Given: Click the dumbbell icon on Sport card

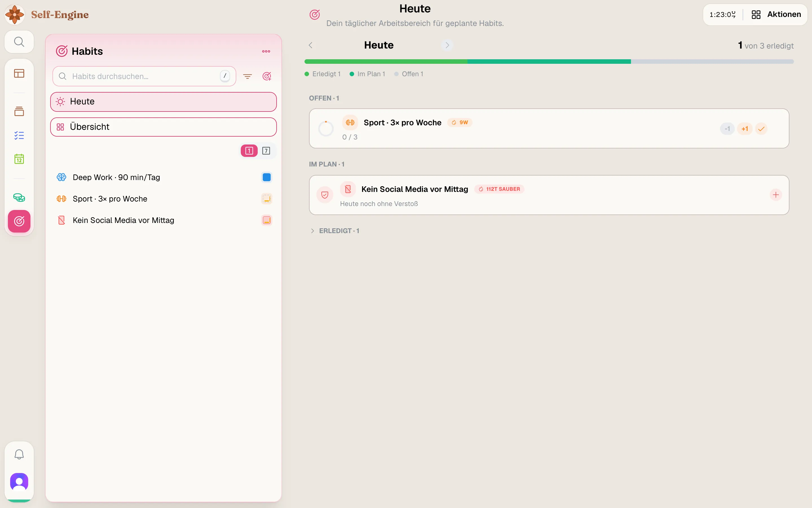Looking at the screenshot, I should 350,123.
